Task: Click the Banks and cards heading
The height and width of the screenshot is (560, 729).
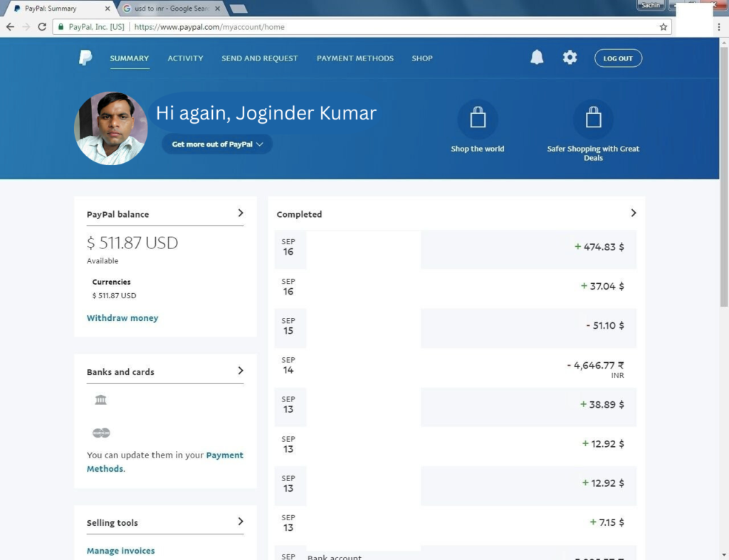Action: (120, 371)
